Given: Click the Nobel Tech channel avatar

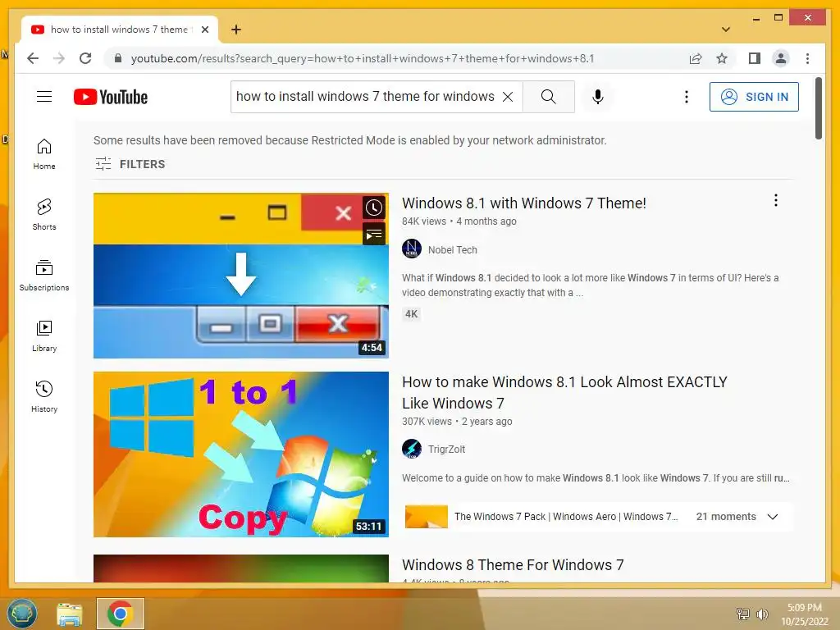Looking at the screenshot, I should [x=412, y=249].
